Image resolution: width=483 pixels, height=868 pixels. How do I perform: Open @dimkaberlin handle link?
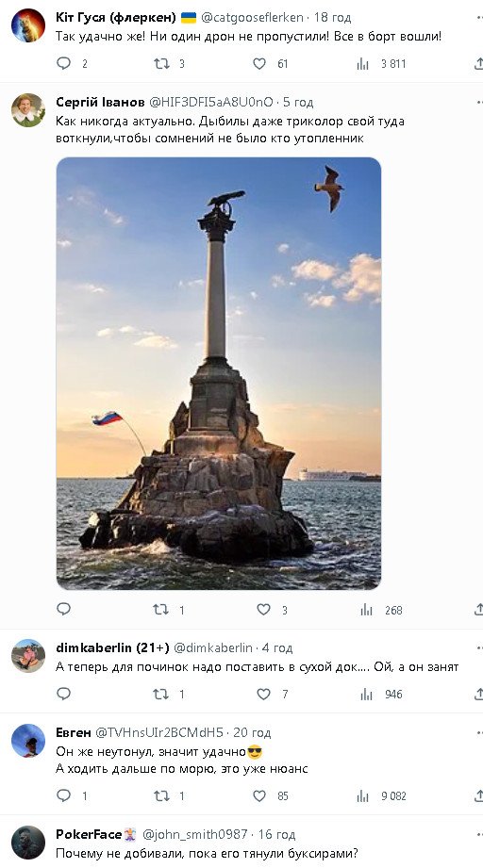coord(213,647)
